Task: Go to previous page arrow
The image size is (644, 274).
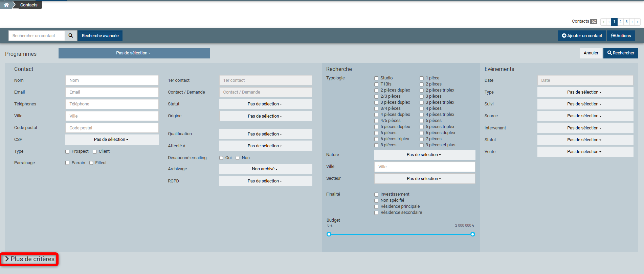Action: [609, 22]
